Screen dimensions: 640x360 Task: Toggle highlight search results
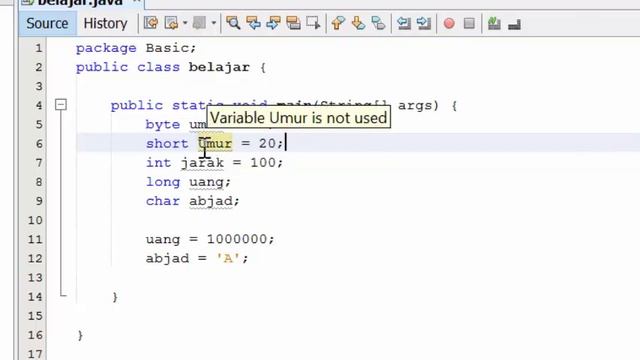coord(293,23)
